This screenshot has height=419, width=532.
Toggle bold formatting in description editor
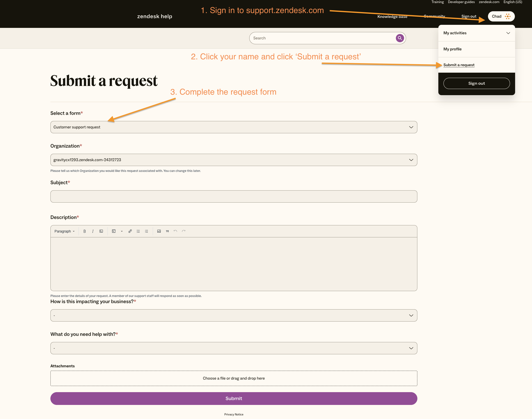(x=84, y=231)
